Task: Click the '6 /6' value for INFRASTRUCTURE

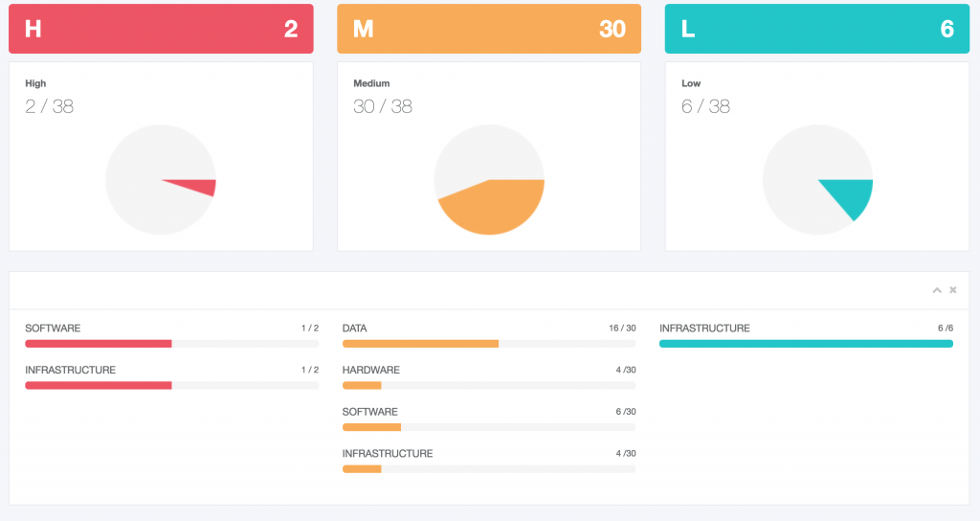Action: (945, 328)
